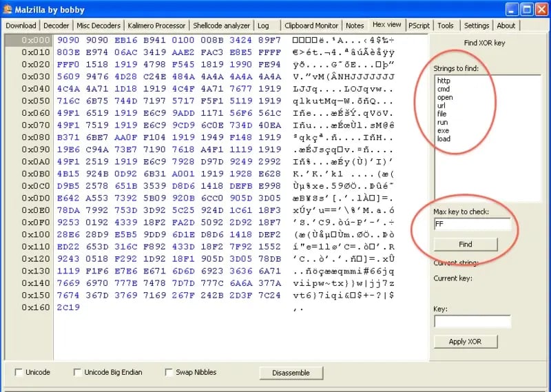
Task: Click the 0x010 offset row label
Action: 35,52
